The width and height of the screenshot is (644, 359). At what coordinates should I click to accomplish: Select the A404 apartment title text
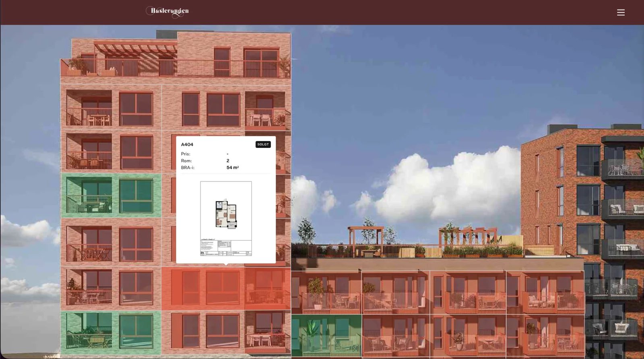(x=187, y=144)
